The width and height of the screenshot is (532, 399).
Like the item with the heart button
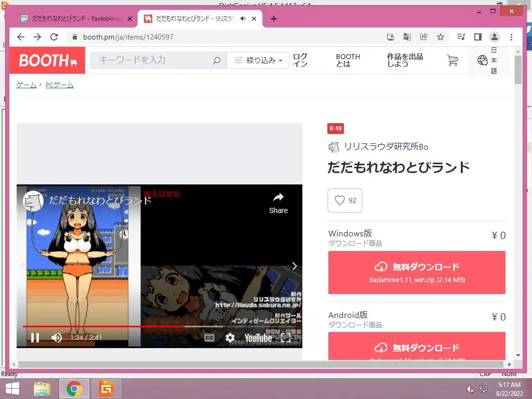(345, 201)
